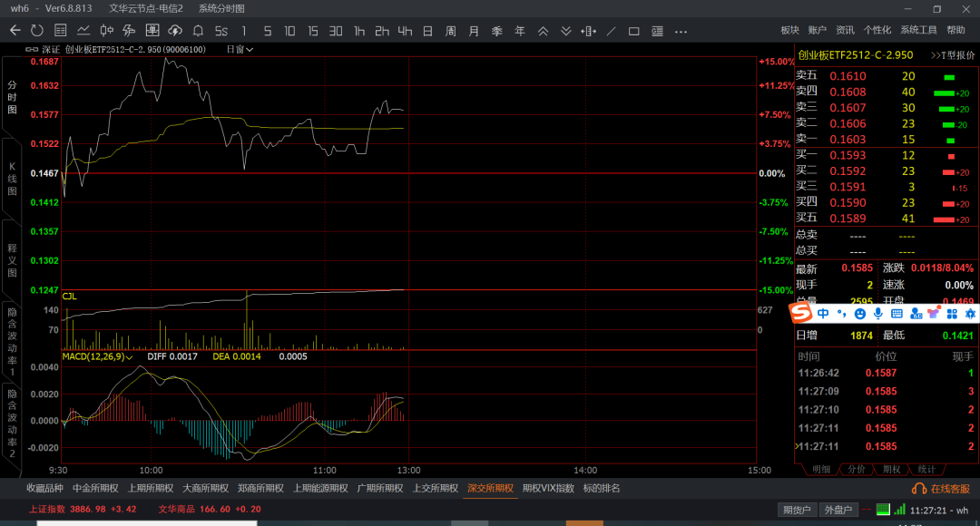The width and height of the screenshot is (980, 526).
Task: Switch to the 5s period
Action: pos(221,31)
